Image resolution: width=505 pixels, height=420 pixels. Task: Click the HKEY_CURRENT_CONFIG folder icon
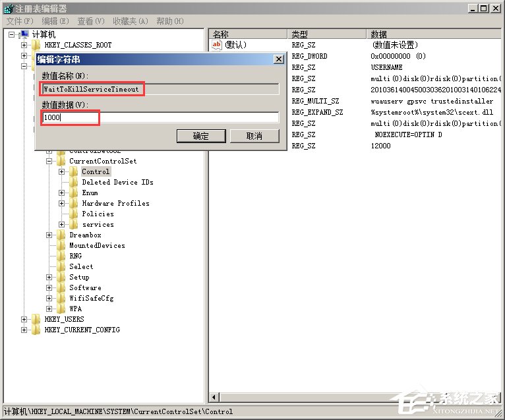pos(36,330)
